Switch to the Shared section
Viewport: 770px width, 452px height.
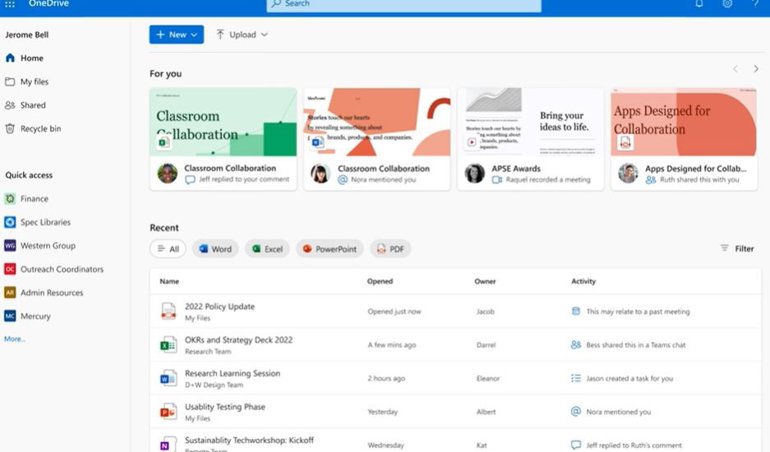coord(32,105)
